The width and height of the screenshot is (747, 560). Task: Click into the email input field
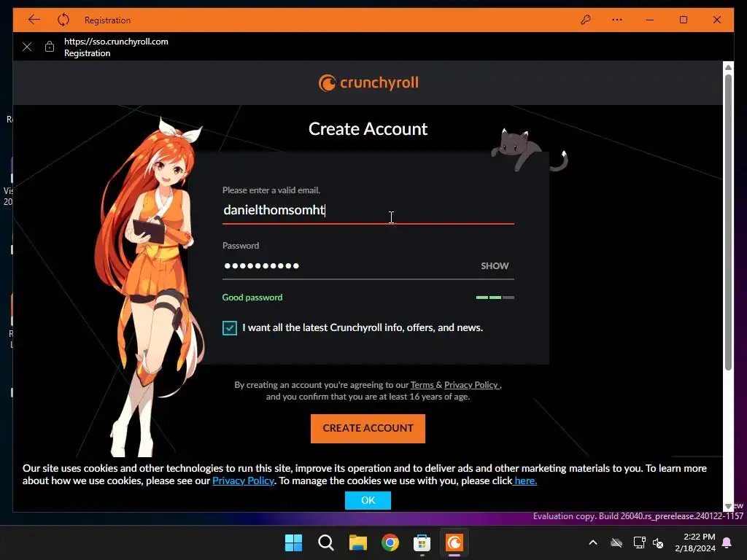(368, 210)
